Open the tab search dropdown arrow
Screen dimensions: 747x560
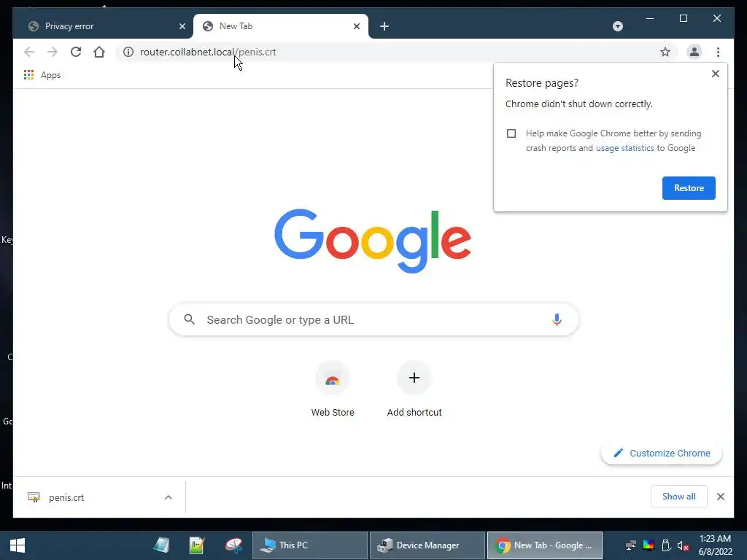point(617,26)
